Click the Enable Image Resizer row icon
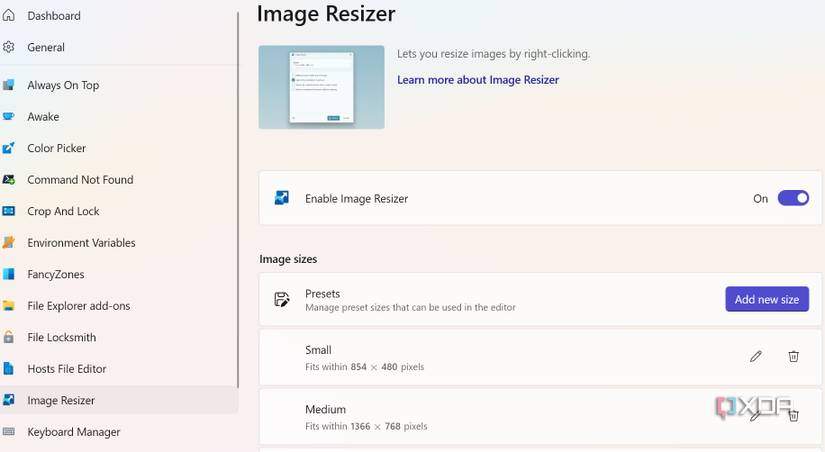 pyautogui.click(x=281, y=198)
